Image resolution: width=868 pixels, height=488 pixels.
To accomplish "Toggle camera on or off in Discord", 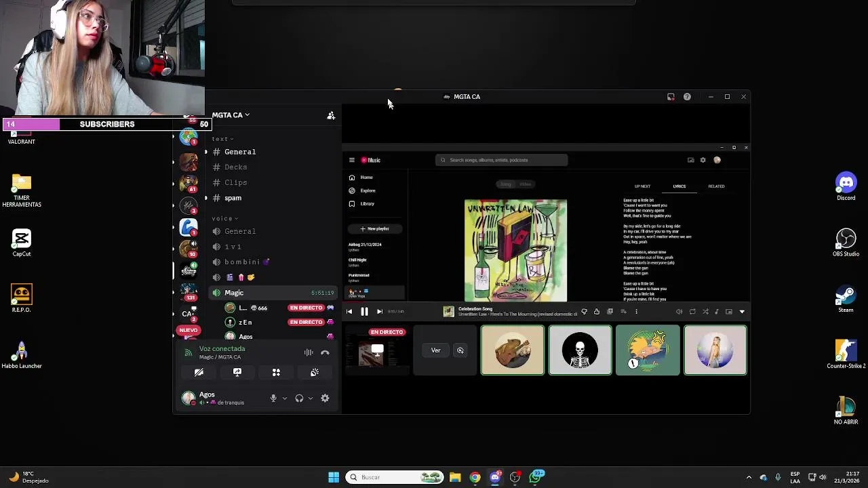I will [x=199, y=372].
